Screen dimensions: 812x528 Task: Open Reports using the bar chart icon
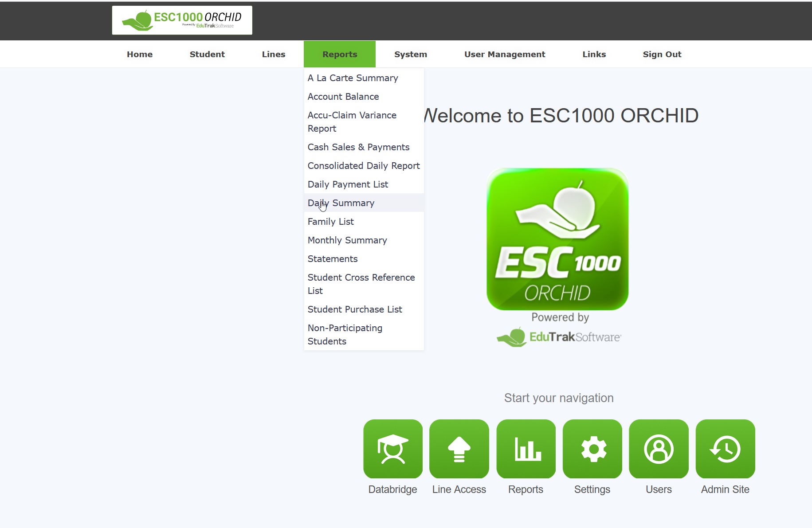tap(526, 449)
